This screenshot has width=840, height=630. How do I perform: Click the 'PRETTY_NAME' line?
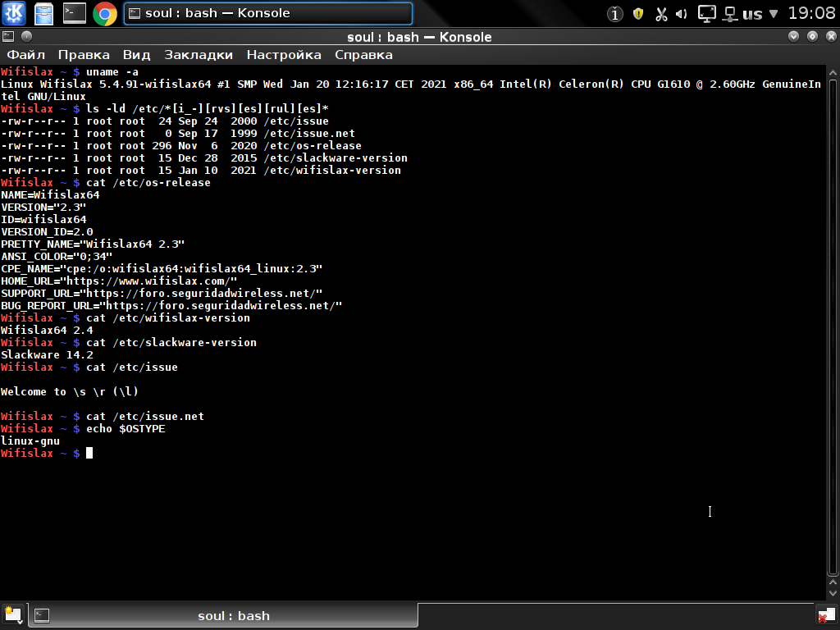click(93, 244)
